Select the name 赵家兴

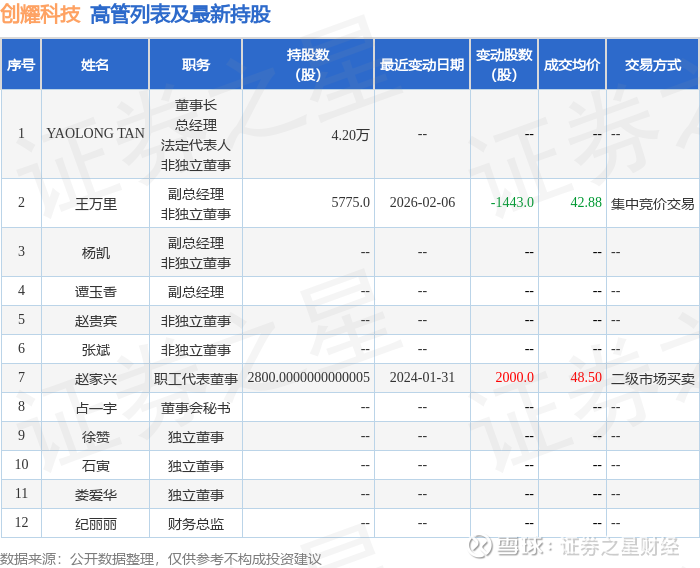point(96,379)
